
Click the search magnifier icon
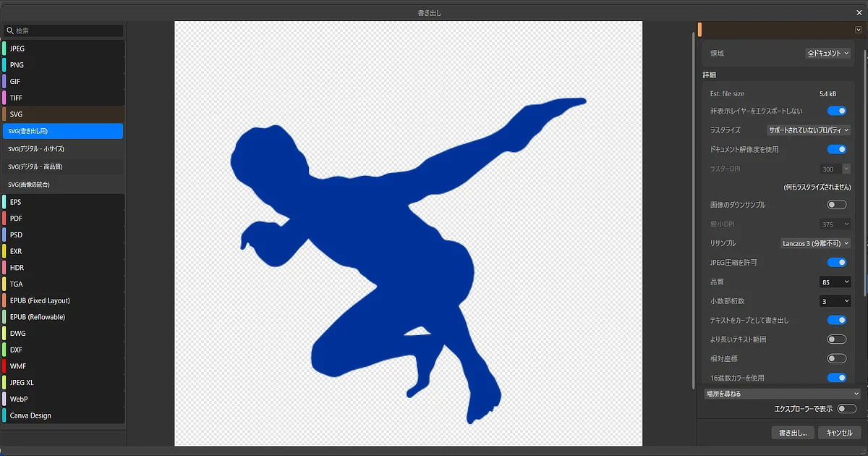[x=9, y=31]
